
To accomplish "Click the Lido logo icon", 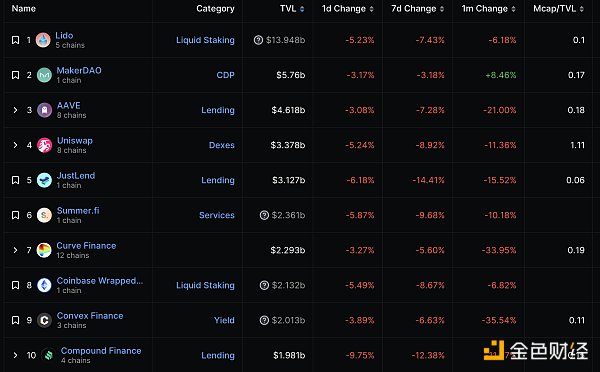I will click(x=43, y=40).
